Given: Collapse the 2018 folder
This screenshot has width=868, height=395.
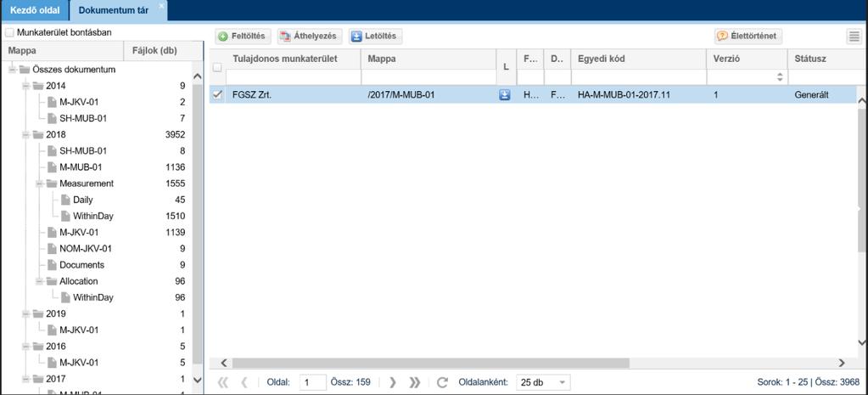Looking at the screenshot, I should coord(25,134).
